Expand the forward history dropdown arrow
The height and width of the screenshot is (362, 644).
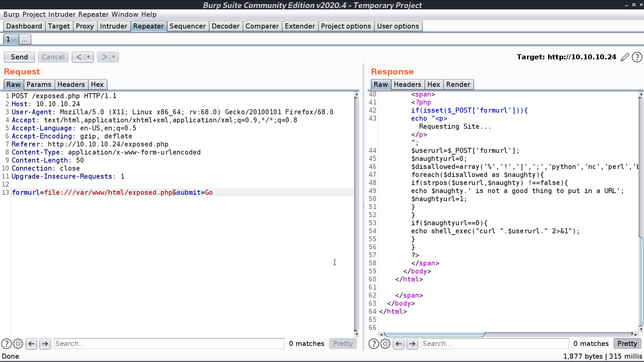click(x=114, y=57)
